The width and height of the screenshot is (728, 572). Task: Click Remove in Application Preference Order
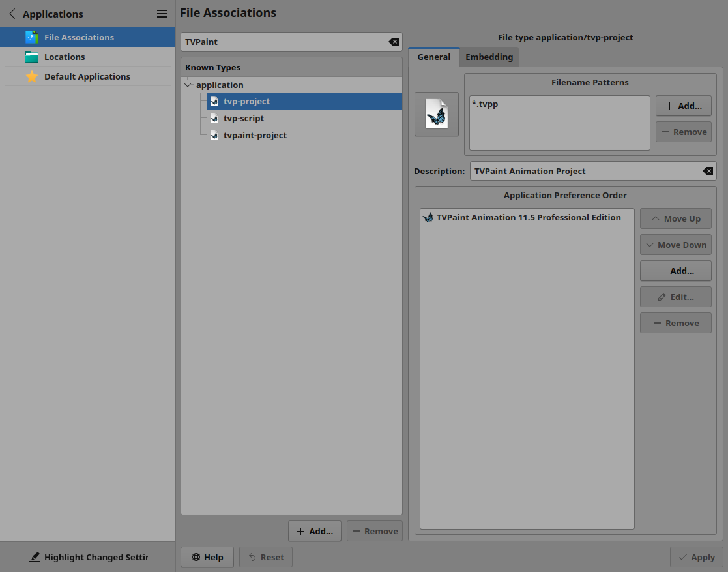[676, 323]
